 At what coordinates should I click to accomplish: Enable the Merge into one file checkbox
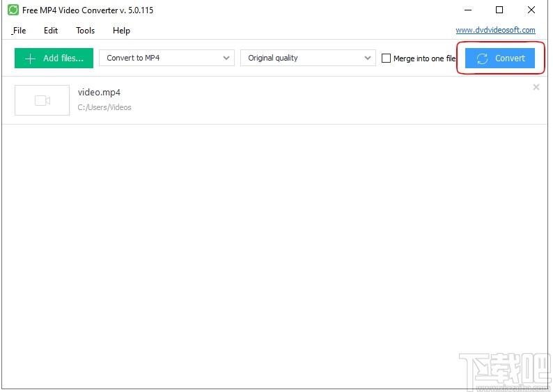[x=386, y=58]
